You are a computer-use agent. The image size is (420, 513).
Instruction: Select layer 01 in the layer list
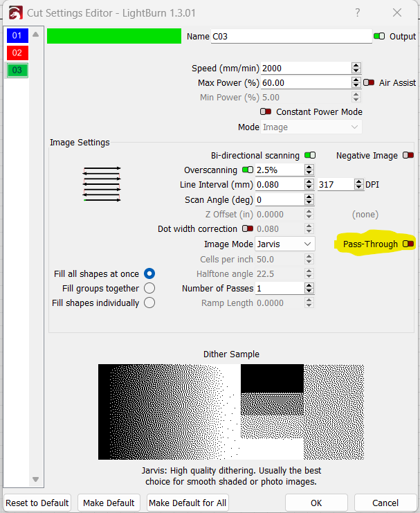[x=17, y=35]
